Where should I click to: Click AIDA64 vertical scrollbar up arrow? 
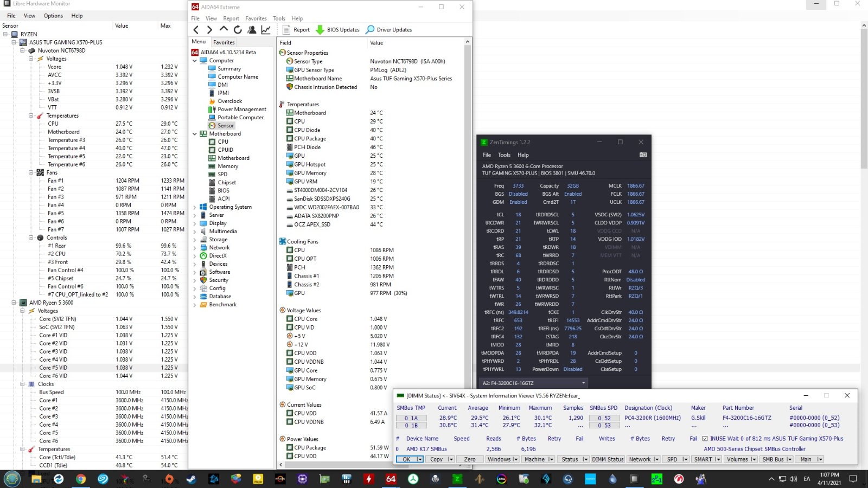coord(467,42)
